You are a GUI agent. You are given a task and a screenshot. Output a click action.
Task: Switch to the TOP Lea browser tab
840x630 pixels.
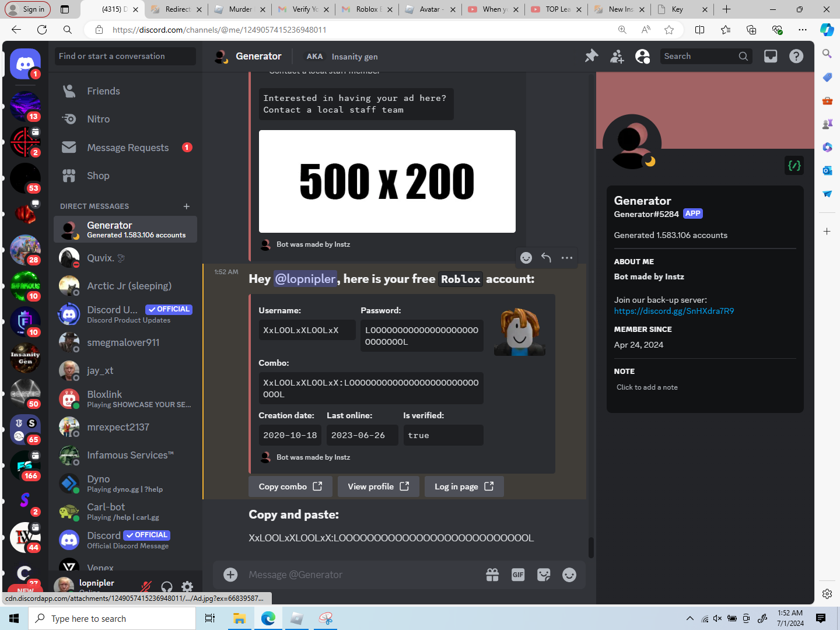(556, 9)
